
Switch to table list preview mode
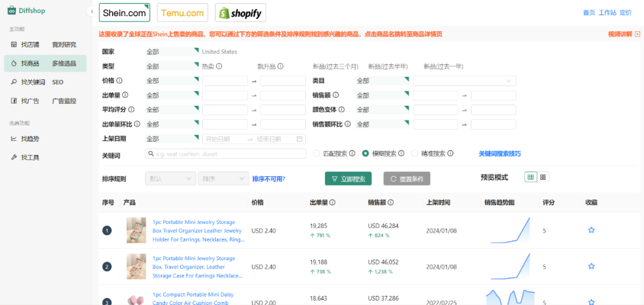pos(531,177)
